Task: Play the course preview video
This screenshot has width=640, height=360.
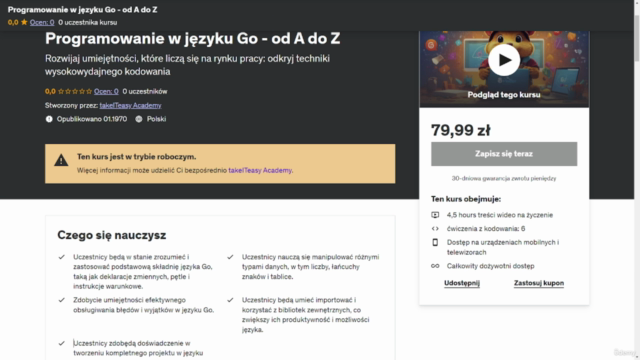Action: [x=504, y=60]
